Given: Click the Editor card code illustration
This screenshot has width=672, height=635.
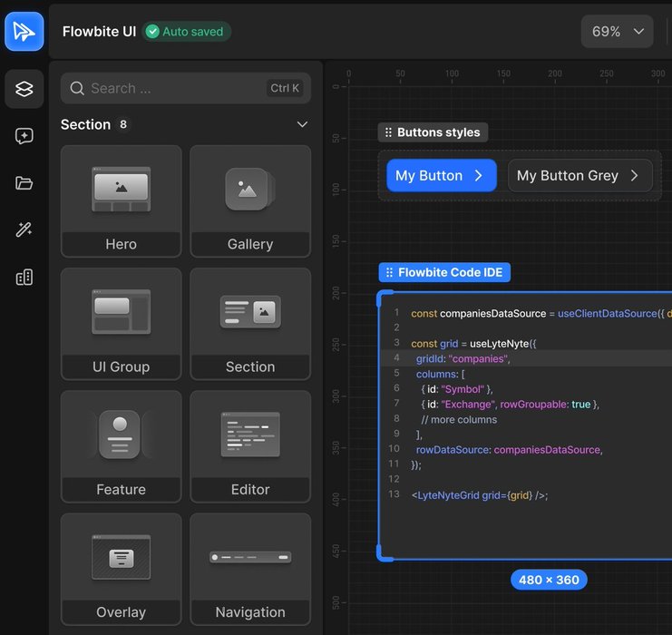Looking at the screenshot, I should pos(250,435).
